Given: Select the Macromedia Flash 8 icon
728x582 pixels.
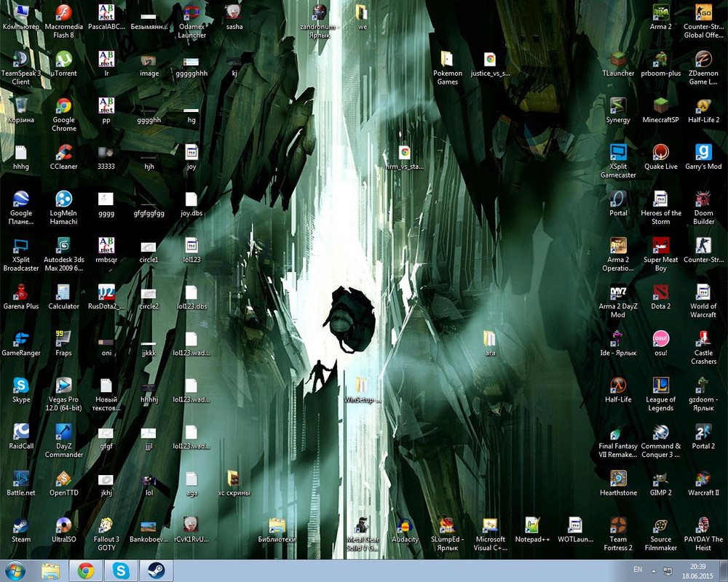Looking at the screenshot, I should pyautogui.click(x=63, y=21).
